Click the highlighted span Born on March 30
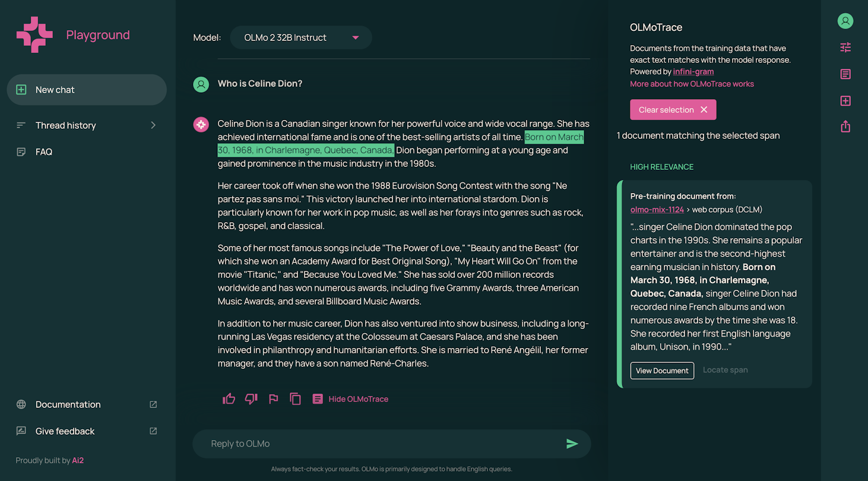Screen dimensions: 868x481 (x=401, y=144)
